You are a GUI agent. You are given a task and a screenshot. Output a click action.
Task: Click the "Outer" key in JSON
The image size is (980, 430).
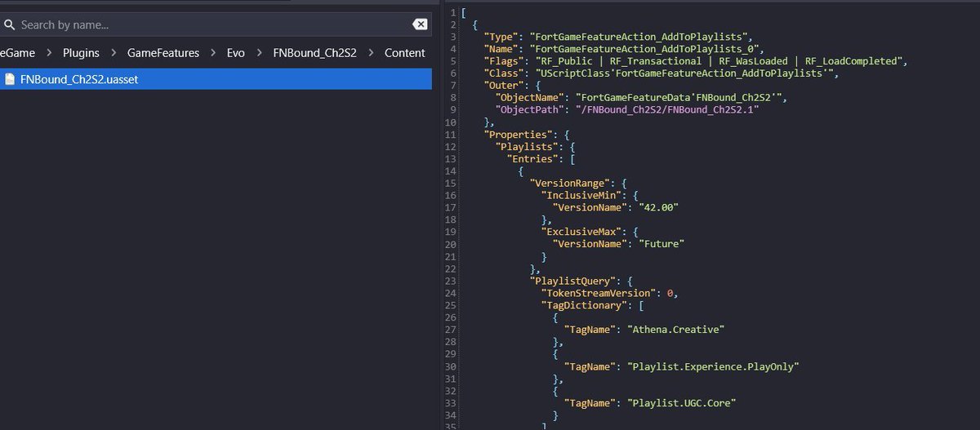click(503, 86)
